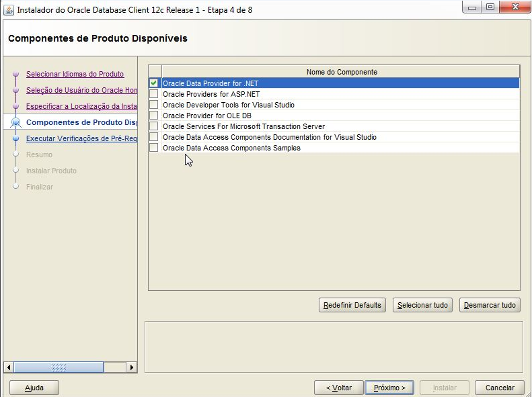Tick Oracle Provider for OLE DB checkbox
The image size is (532, 397).
(154, 116)
